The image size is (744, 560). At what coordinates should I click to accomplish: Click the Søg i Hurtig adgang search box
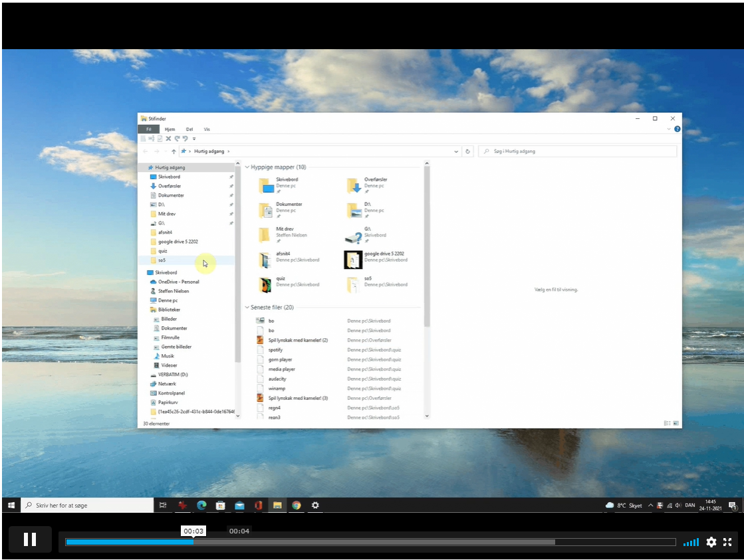coord(578,151)
